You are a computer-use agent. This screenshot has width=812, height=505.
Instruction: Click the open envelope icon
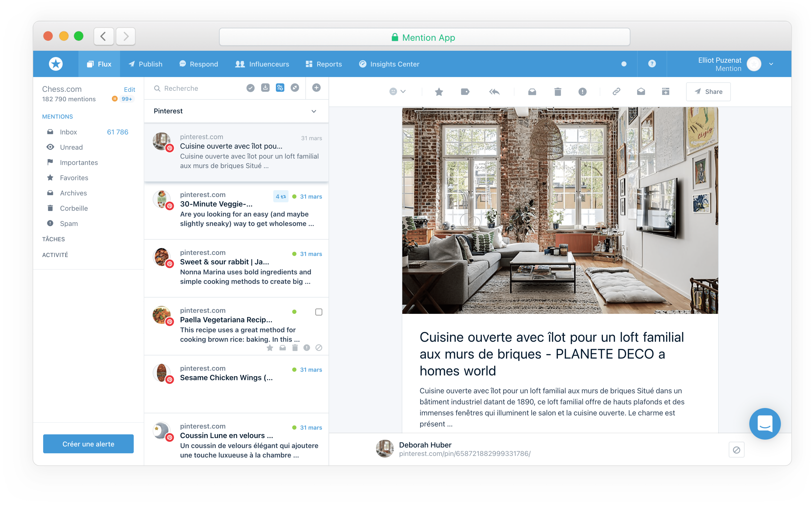pos(641,92)
